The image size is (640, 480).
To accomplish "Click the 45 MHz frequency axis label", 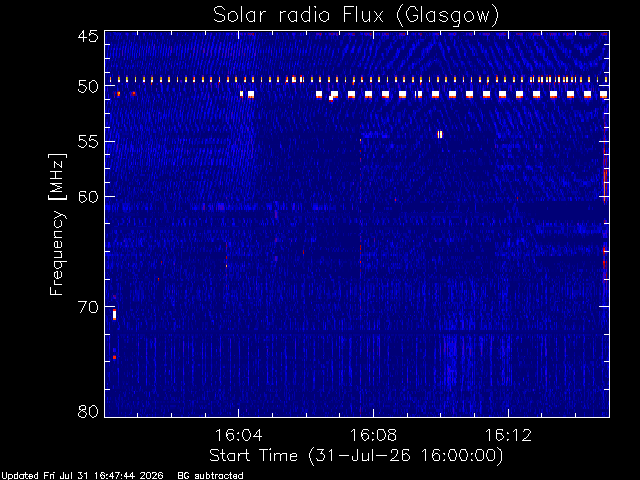I will tap(88, 36).
